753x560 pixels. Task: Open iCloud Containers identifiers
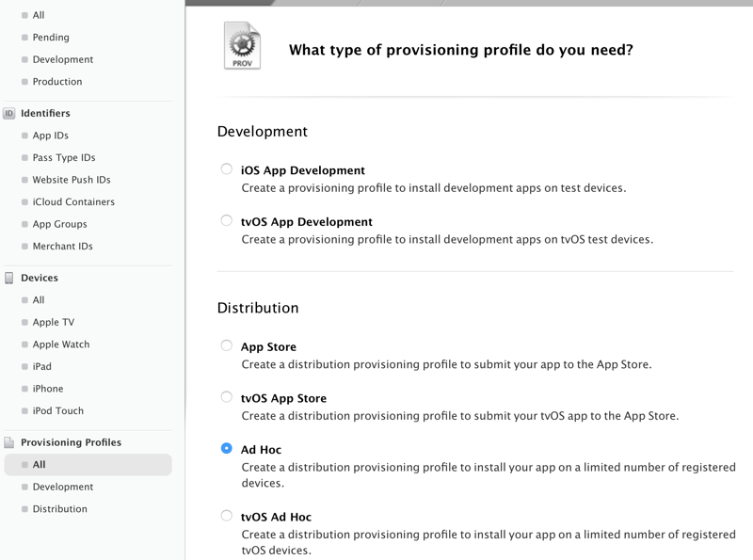pos(73,202)
